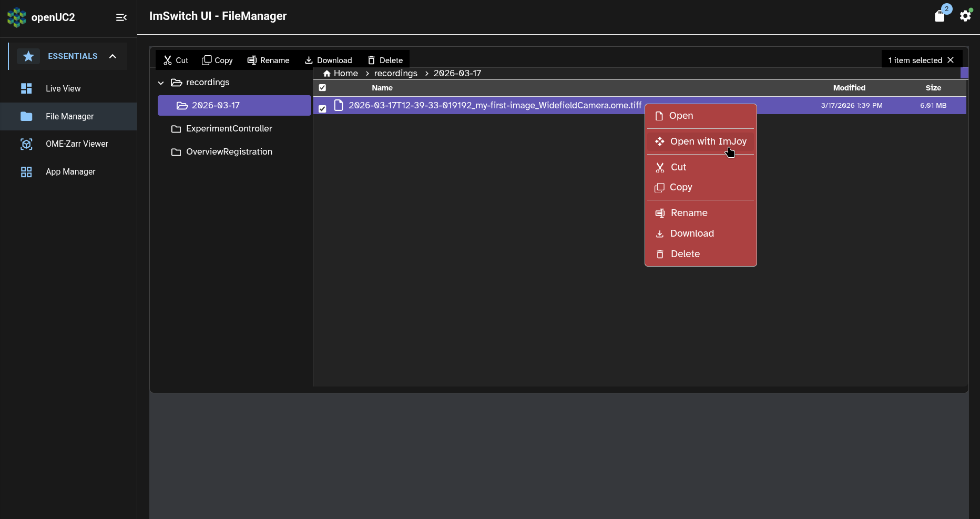The height and width of the screenshot is (519, 980).
Task: Dismiss the 1 item selected indicator
Action: coord(951,59)
